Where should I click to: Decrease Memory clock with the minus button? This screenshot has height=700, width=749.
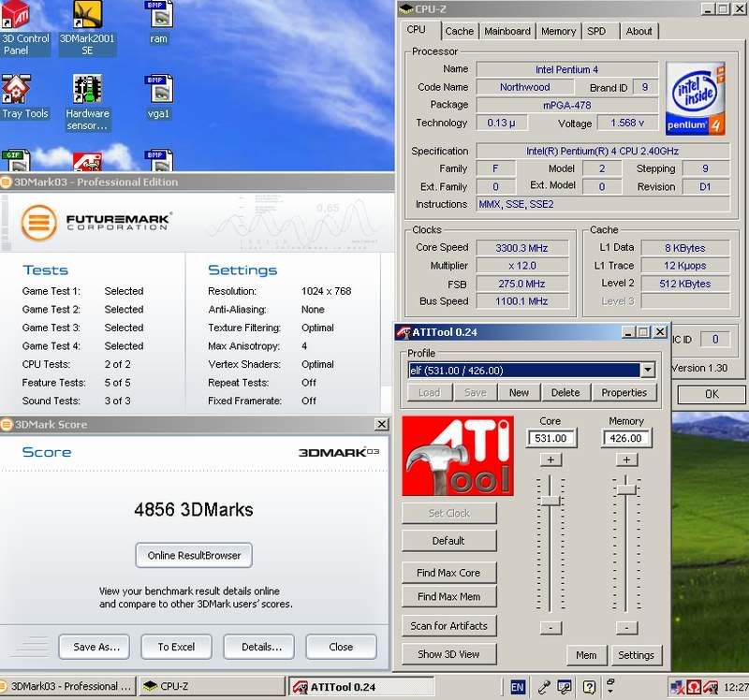click(x=627, y=627)
